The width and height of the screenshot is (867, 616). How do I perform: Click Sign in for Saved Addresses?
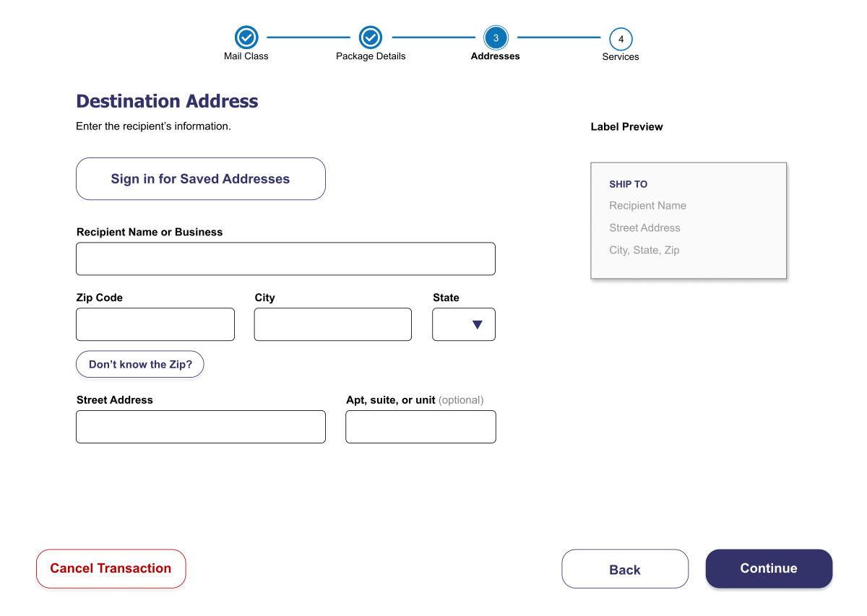click(x=201, y=178)
